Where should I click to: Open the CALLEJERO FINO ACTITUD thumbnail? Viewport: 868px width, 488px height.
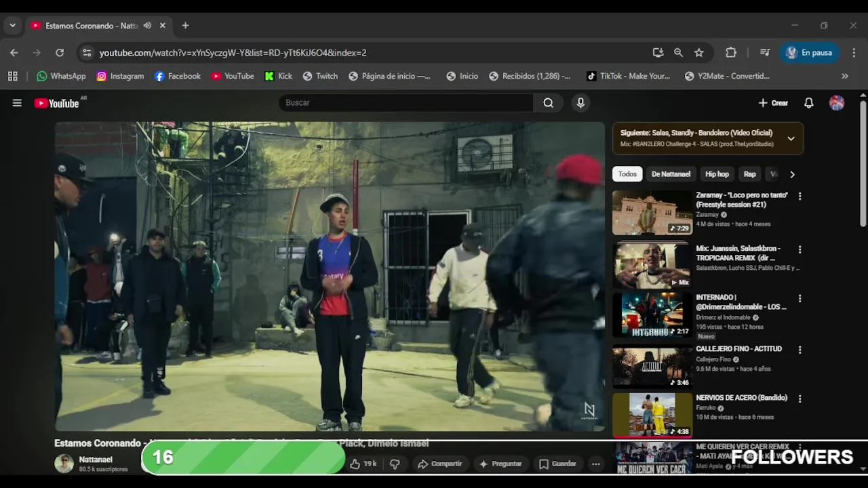(652, 367)
